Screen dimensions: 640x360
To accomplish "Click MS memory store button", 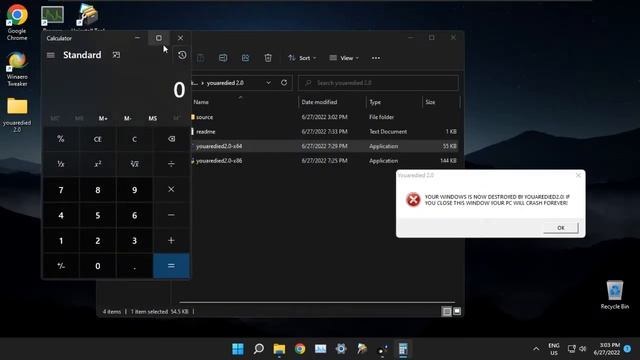I will [152, 118].
